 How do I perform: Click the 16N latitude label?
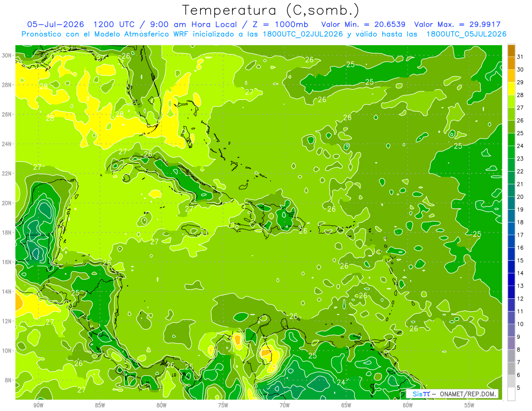(x=7, y=262)
